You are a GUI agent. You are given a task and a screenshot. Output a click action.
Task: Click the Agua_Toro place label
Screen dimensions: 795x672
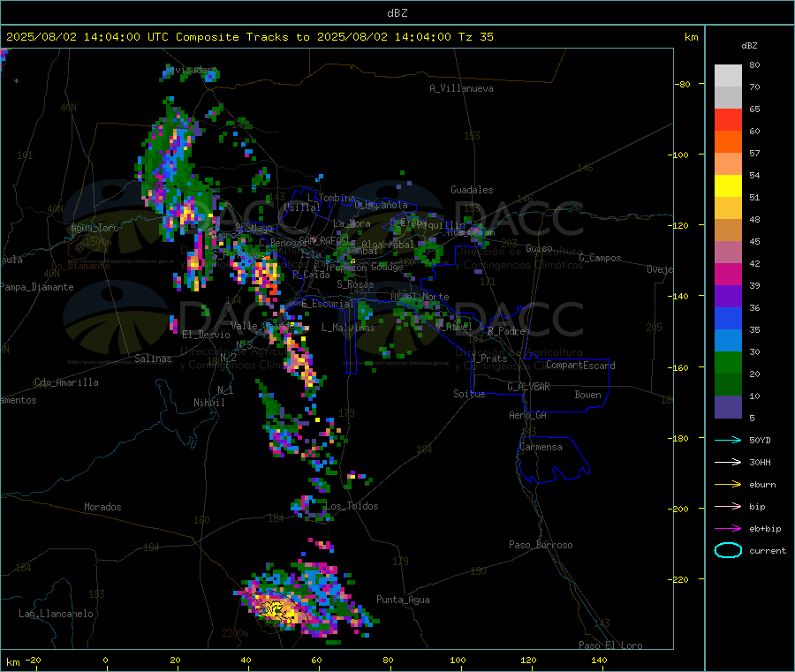pos(95,228)
